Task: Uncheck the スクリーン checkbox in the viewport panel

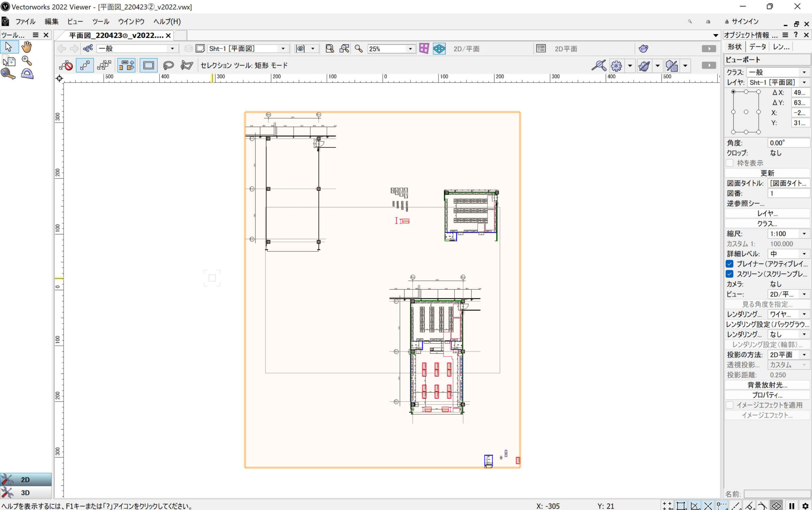Action: 729,274
